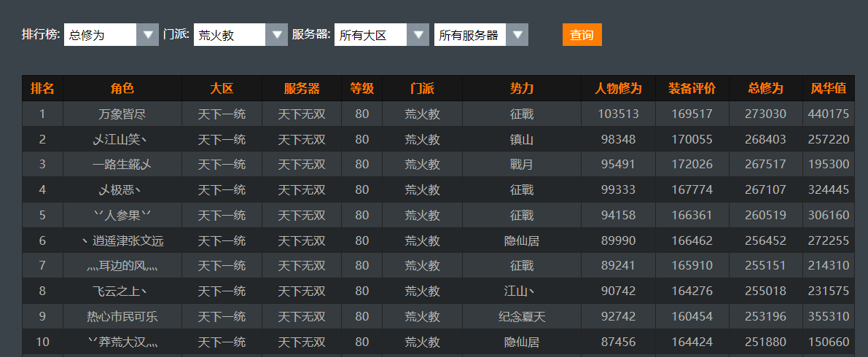This screenshot has height=357, width=868.
Task: Select character 热心市民可乐 in row 9
Action: (122, 317)
